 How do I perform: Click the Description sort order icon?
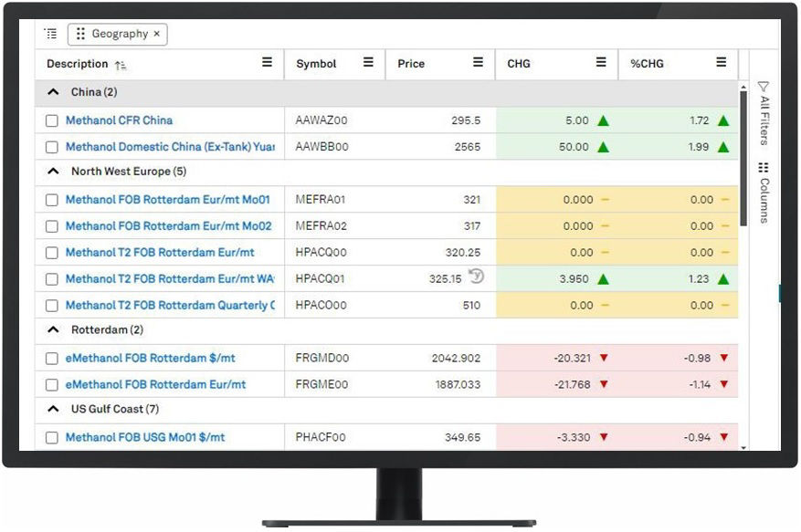coord(121,65)
